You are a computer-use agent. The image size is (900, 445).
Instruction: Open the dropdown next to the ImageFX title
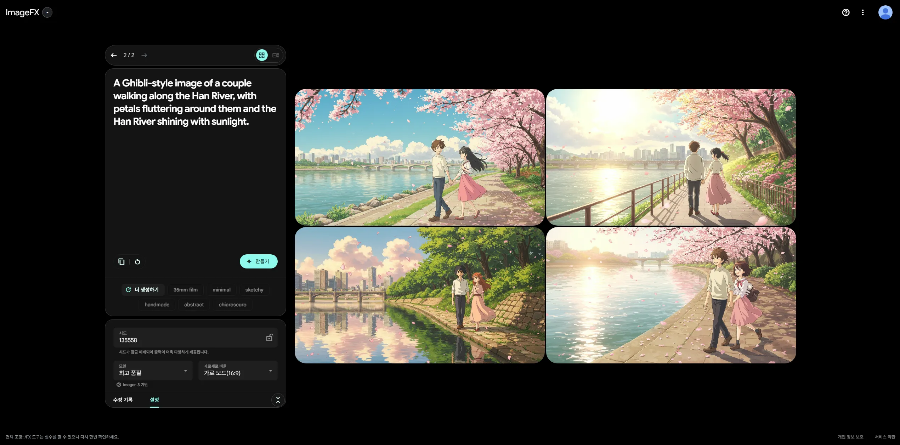tap(47, 12)
